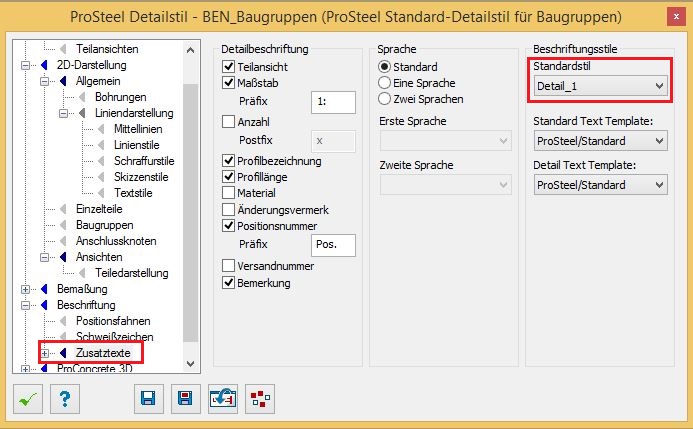Toggle the Positionsnummer checkbox
The width and height of the screenshot is (693, 429).
coord(228,226)
